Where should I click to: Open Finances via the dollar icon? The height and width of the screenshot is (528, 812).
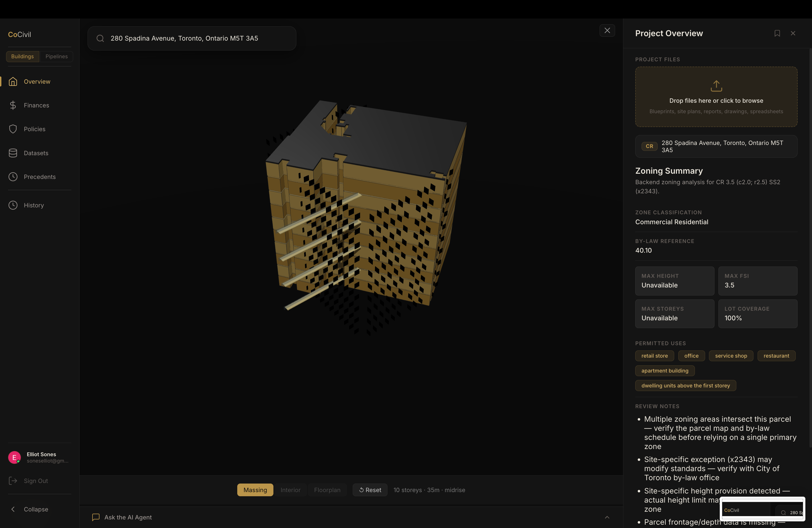pos(13,105)
